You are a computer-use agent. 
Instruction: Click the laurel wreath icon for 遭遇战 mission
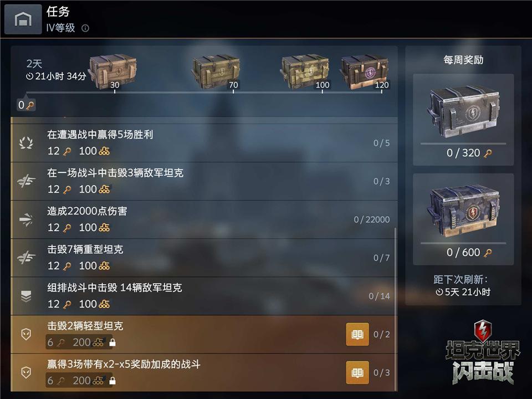tap(26, 143)
